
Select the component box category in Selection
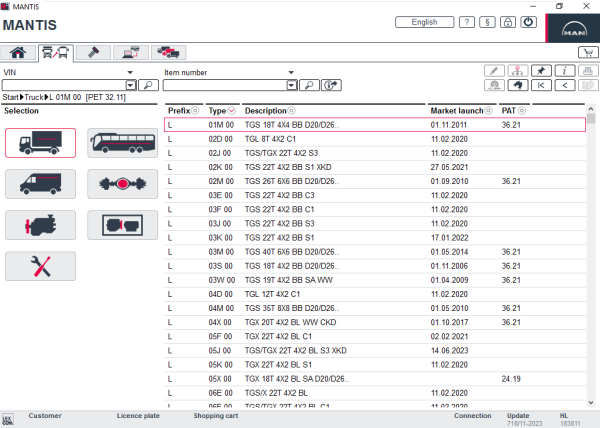coord(122,225)
